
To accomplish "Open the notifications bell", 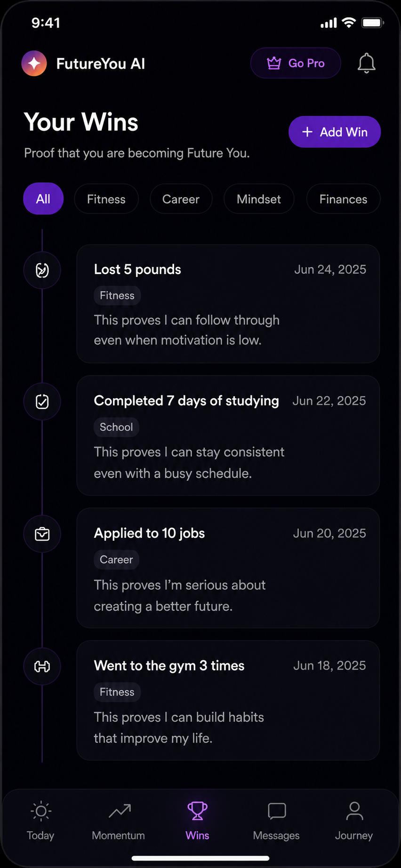I will (366, 63).
